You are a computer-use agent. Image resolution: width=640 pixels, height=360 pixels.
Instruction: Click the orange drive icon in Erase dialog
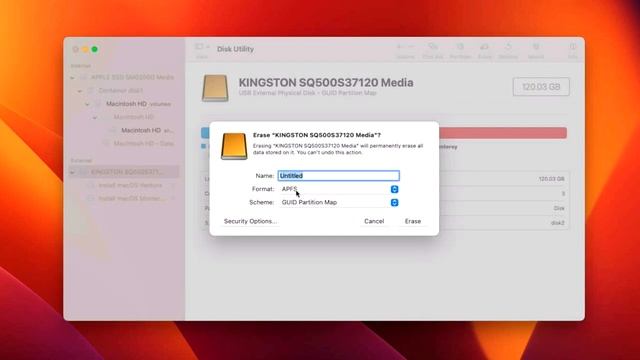coord(234,146)
